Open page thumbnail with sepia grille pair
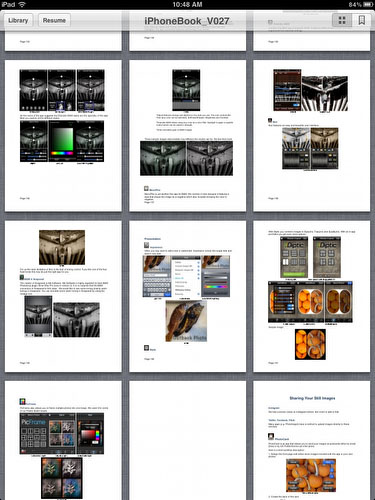 click(312, 136)
